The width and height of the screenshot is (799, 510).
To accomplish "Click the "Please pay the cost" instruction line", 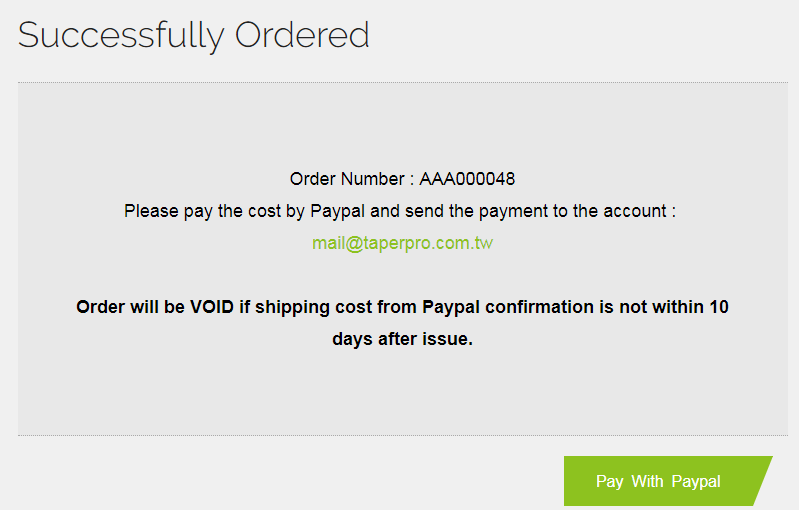I will [400, 211].
